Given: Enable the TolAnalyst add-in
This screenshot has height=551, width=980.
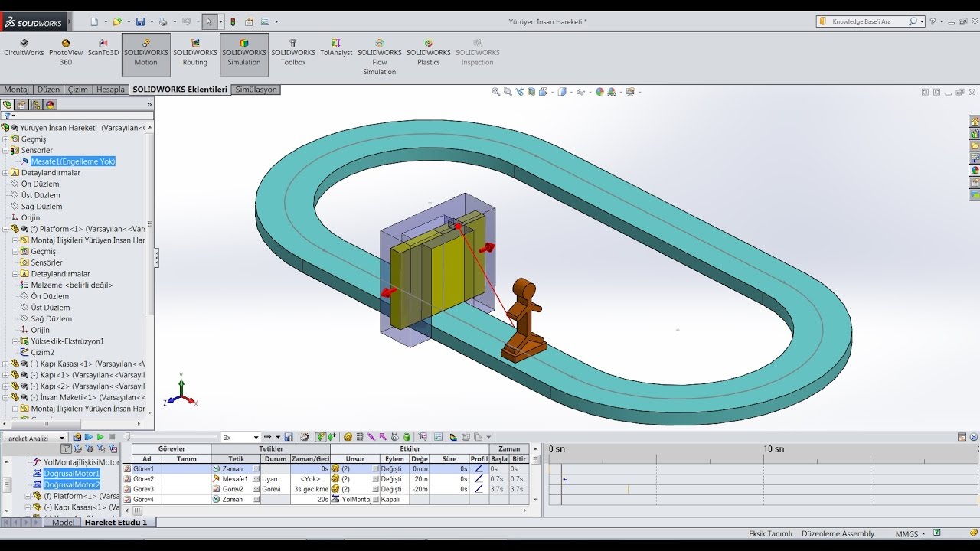Looking at the screenshot, I should [336, 48].
